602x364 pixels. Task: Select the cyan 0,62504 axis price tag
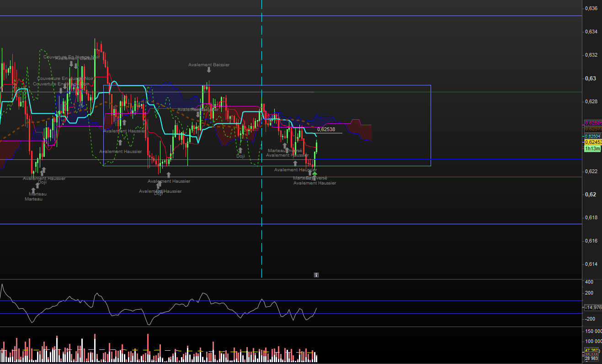click(x=593, y=136)
